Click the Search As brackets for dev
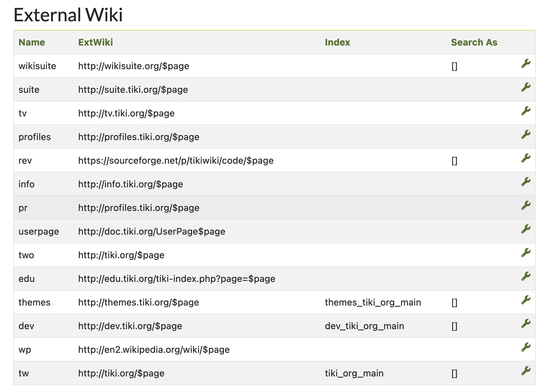This screenshot has height=392, width=549. point(454,326)
